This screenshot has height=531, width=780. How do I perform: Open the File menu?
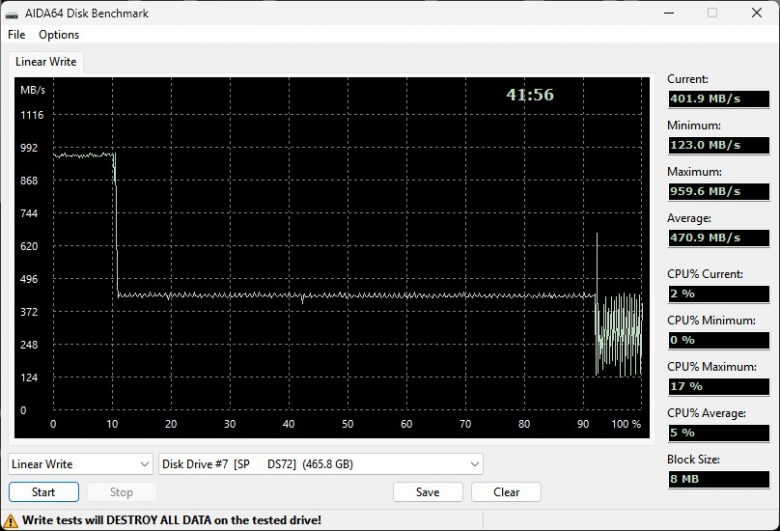[16, 34]
